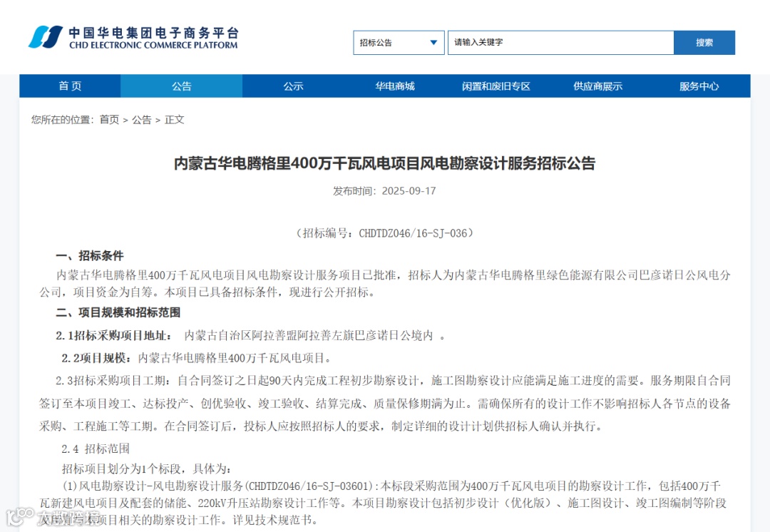770x532 pixels.
Task: Open the 公告 navigation tab
Action: pos(181,86)
